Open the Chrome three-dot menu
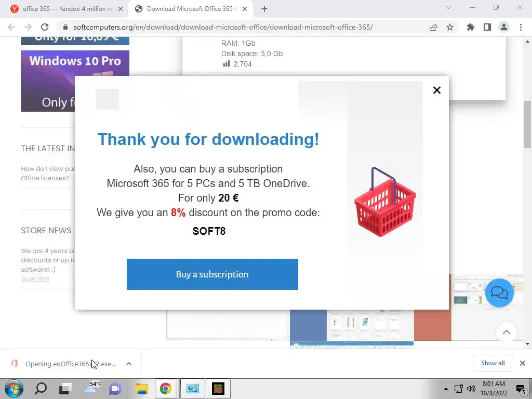This screenshot has height=399, width=532. coord(521,27)
